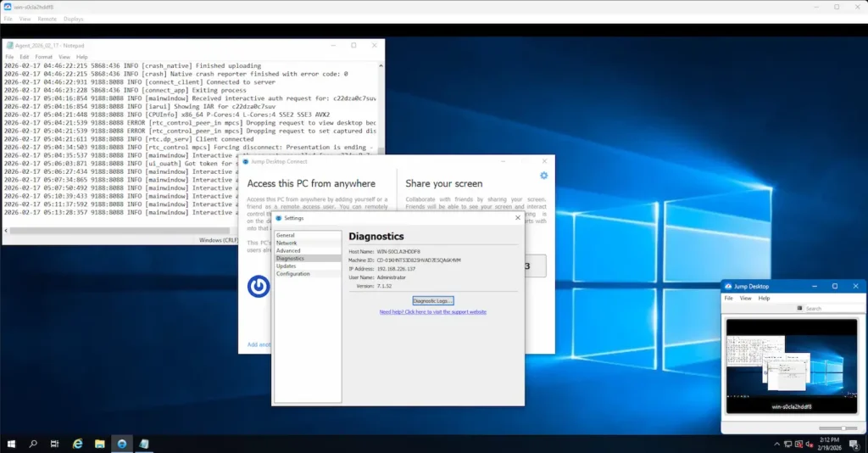Click the Settings dialog title icon
Screen dimensions: 868x453
coord(278,218)
